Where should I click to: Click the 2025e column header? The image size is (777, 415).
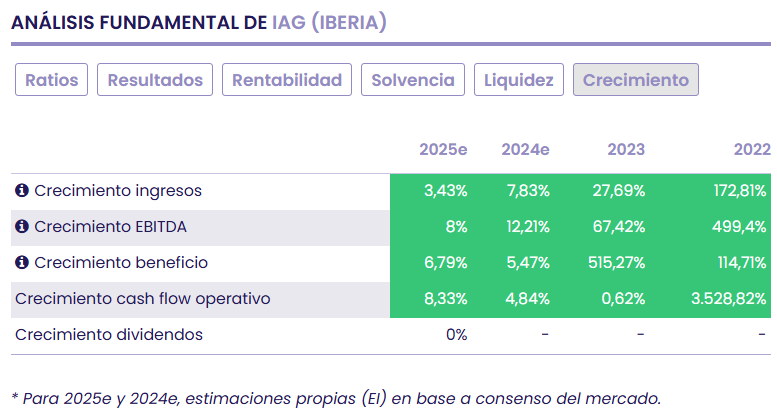click(x=443, y=150)
